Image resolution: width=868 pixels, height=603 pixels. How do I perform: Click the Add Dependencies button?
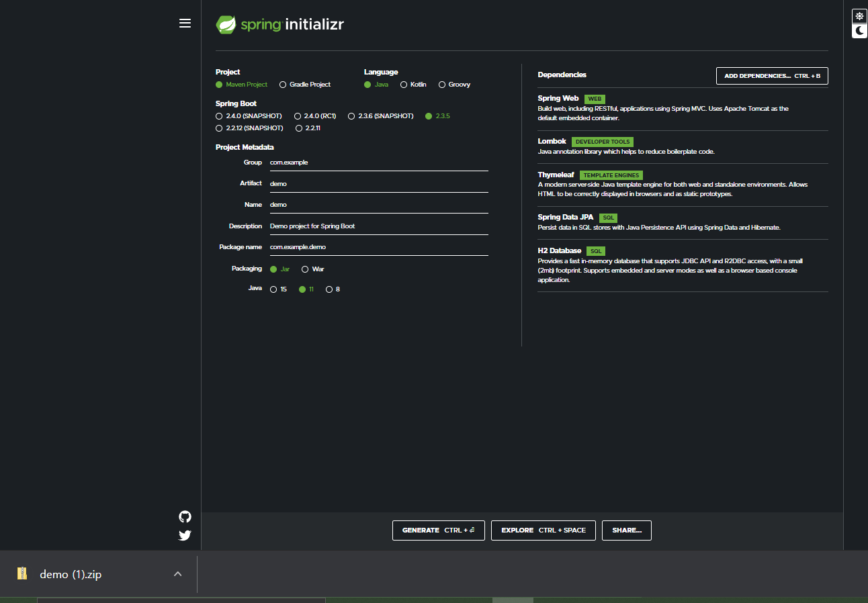(x=772, y=76)
